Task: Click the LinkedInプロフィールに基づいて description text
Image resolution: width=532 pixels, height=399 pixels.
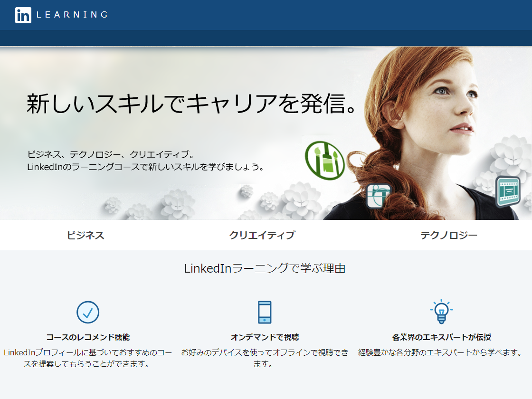Action: [88, 358]
